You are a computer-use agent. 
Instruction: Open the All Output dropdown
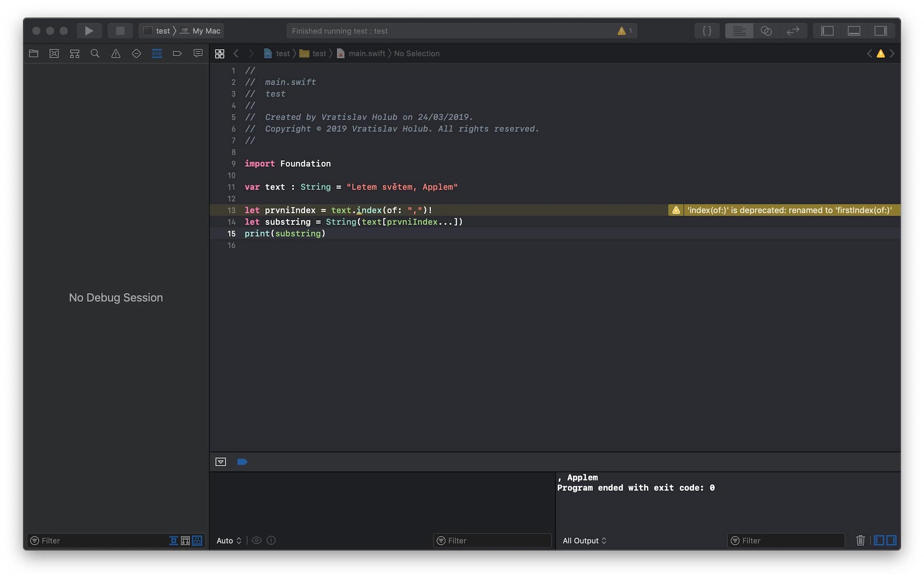coord(584,541)
